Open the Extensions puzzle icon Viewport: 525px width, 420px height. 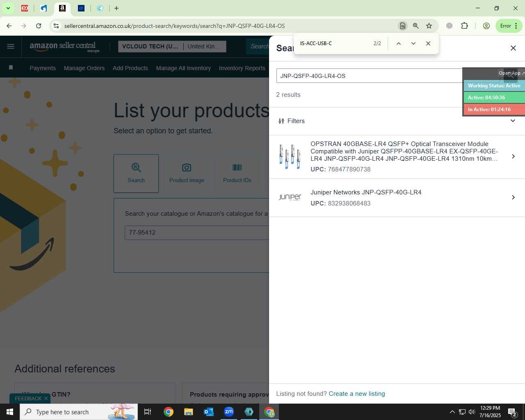click(x=464, y=26)
